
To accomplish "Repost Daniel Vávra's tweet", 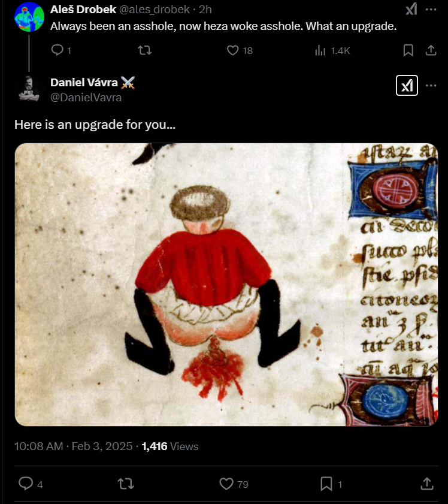I will pyautogui.click(x=126, y=484).
